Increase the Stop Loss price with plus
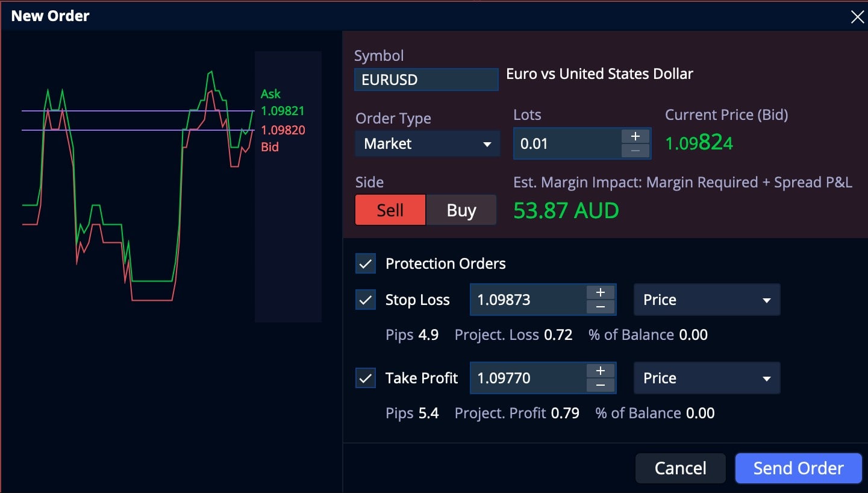The width and height of the screenshot is (868, 493). click(x=600, y=292)
